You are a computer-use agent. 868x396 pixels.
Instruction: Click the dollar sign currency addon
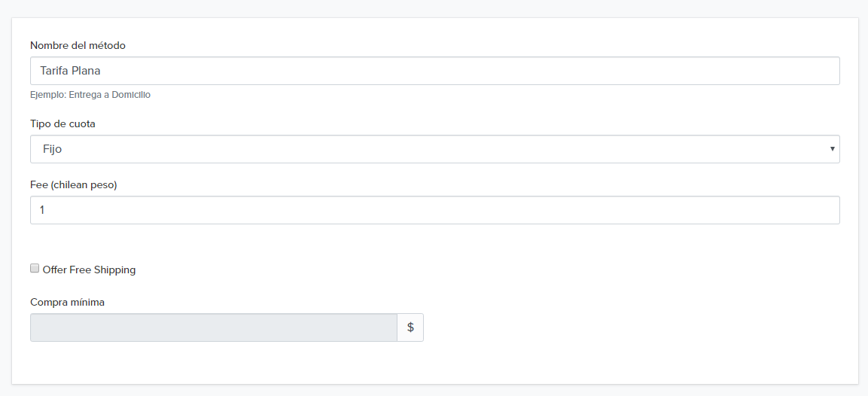click(410, 327)
